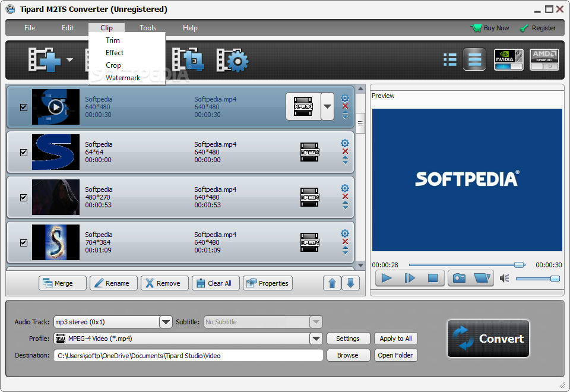Viewport: 570px width, 392px height.
Task: Stop the preview playback
Action: [x=433, y=278]
